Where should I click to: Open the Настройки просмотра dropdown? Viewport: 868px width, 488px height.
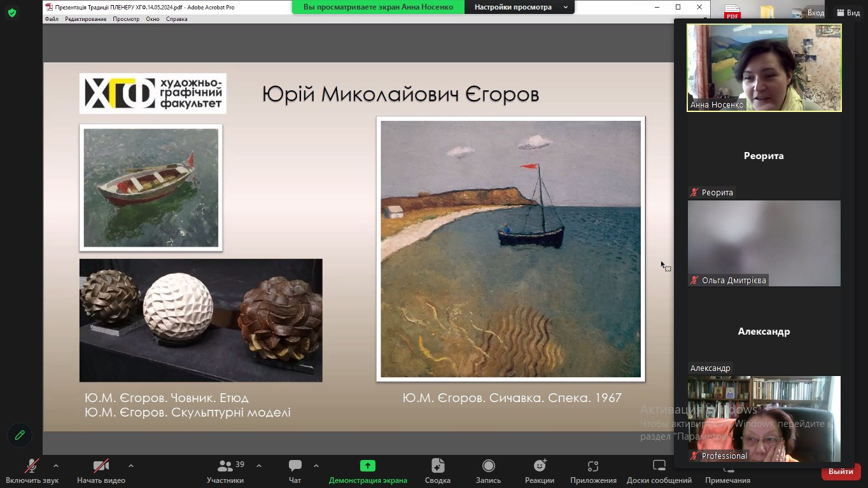519,7
